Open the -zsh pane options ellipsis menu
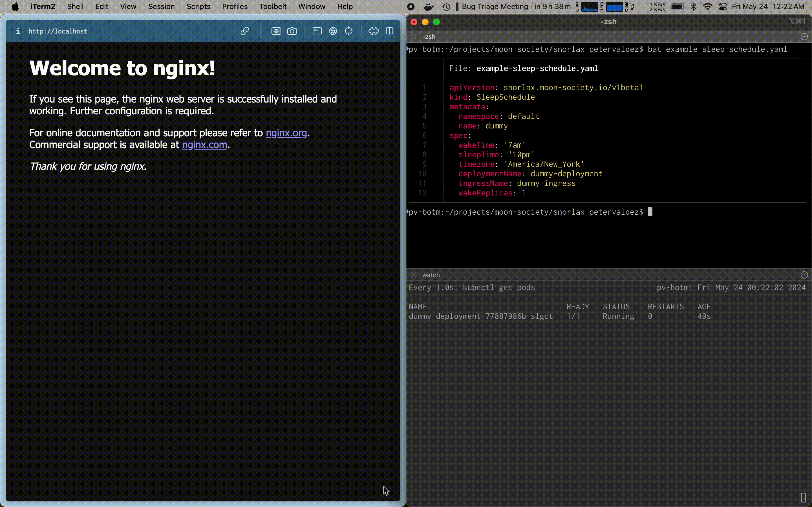Image resolution: width=812 pixels, height=507 pixels. (804, 37)
